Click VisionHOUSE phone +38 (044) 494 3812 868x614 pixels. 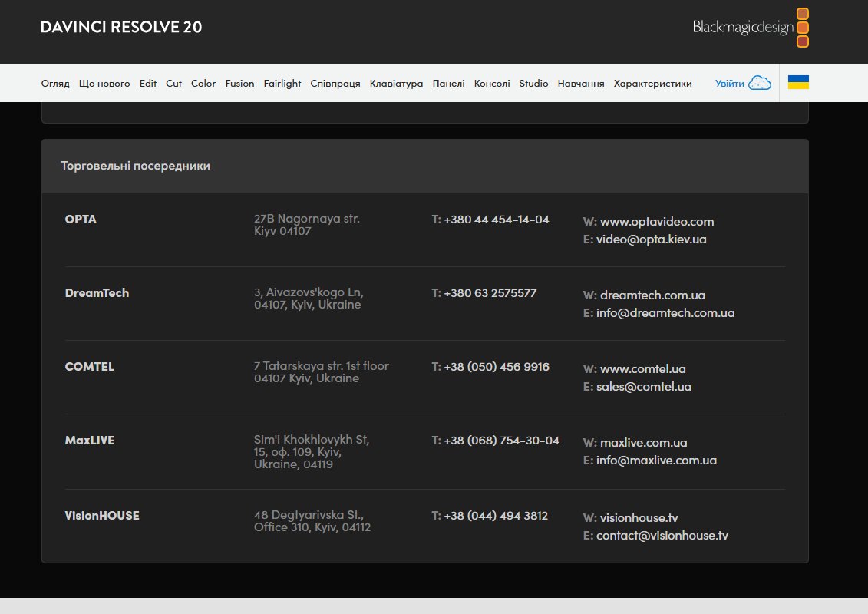(x=496, y=516)
